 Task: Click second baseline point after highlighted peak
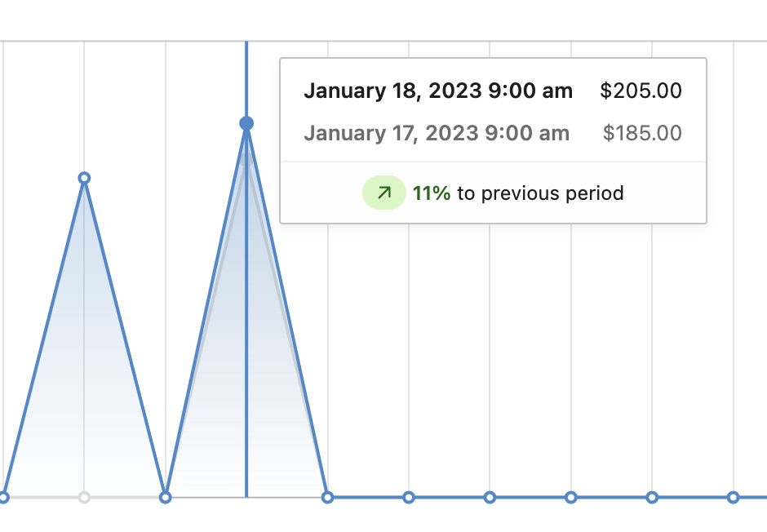pos(409,498)
